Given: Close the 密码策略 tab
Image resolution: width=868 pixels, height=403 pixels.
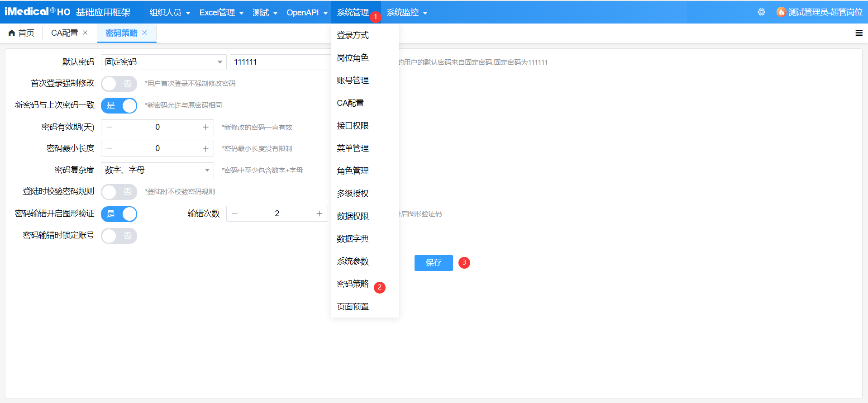Looking at the screenshot, I should coord(144,33).
